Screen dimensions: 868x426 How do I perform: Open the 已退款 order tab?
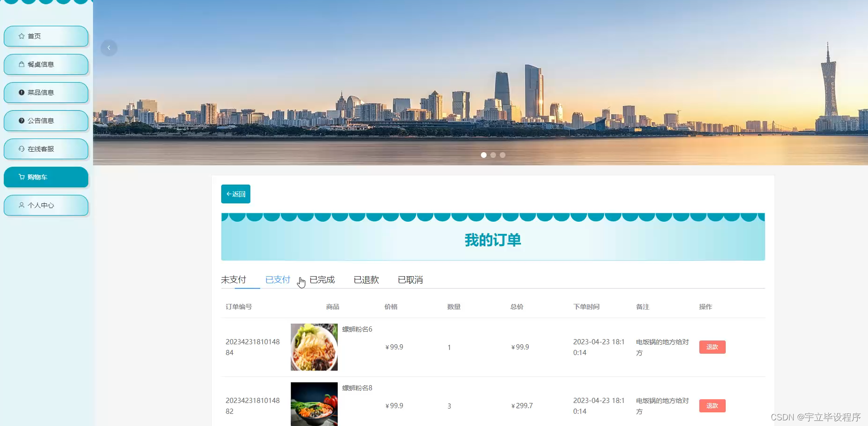366,279
